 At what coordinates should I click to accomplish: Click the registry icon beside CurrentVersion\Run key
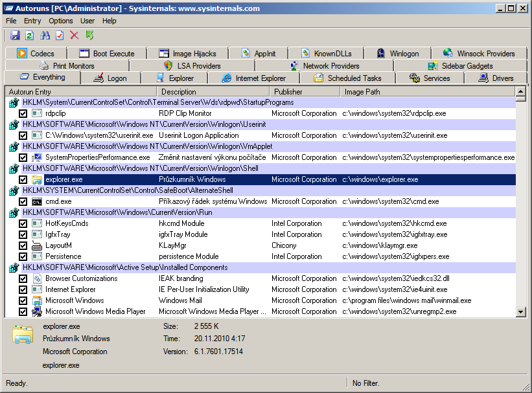coord(14,212)
